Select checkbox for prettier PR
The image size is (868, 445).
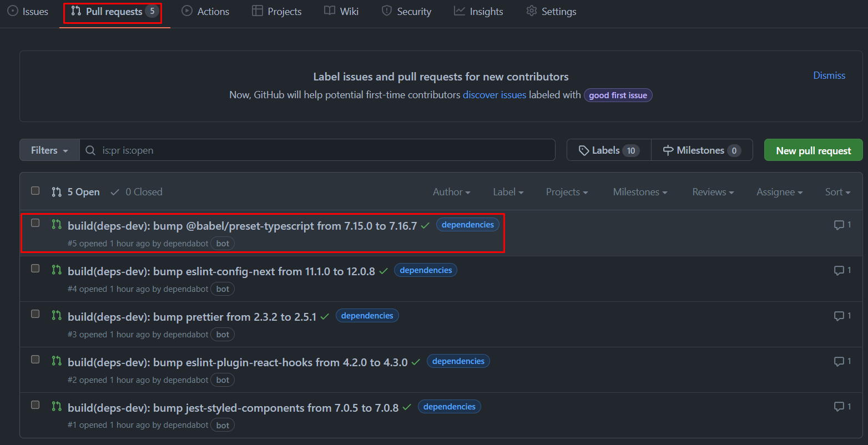[36, 314]
